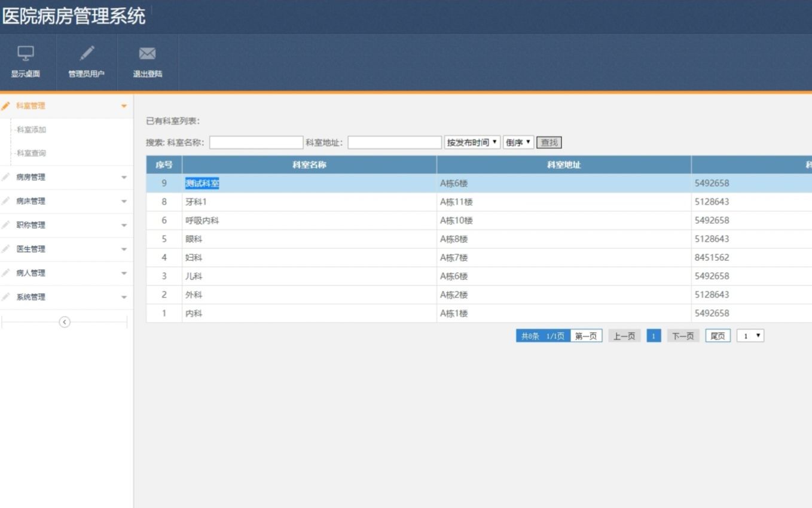
Task: Click pencil icon beside 病床管理
Action: point(6,201)
